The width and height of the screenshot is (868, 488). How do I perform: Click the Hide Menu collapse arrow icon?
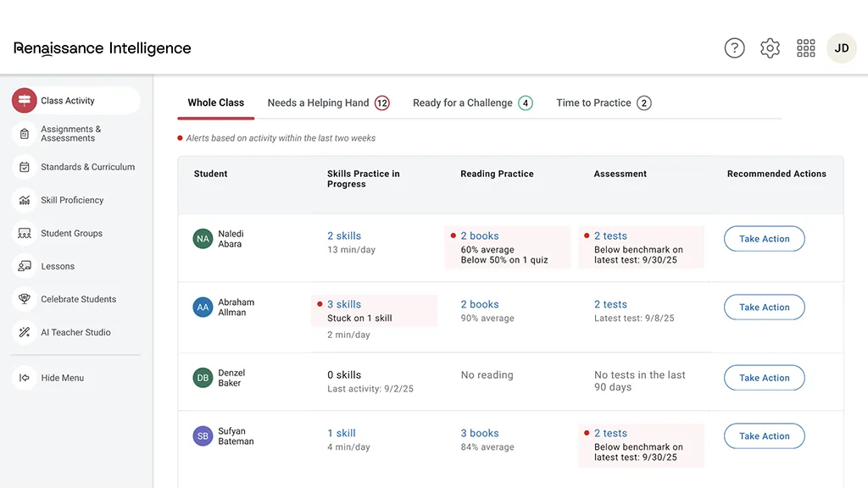point(25,378)
